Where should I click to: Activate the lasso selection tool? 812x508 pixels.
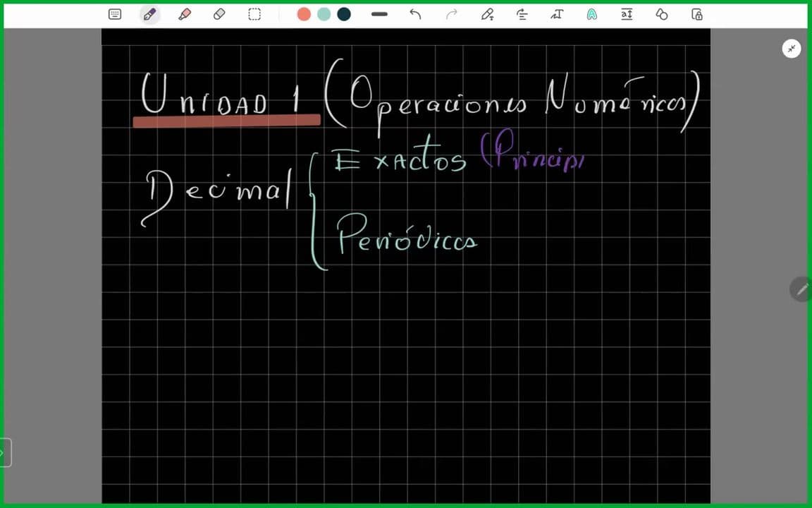[x=254, y=14]
